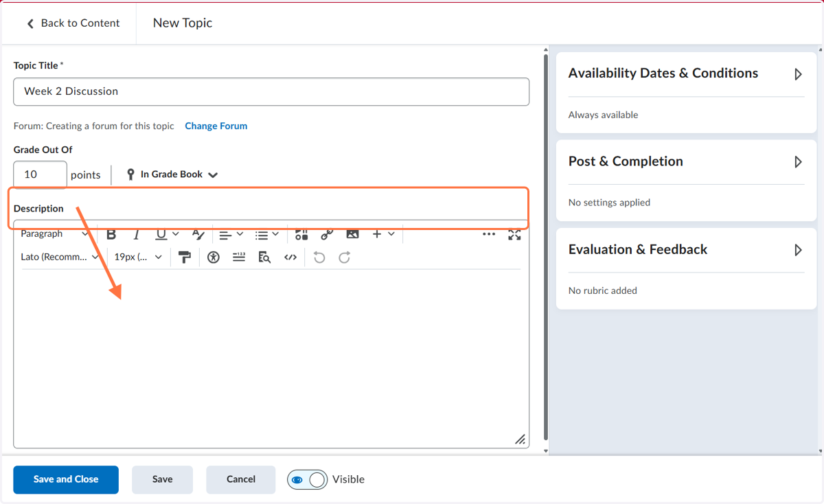824x504 pixels.
Task: Select the Format Painter tool
Action: 184,257
